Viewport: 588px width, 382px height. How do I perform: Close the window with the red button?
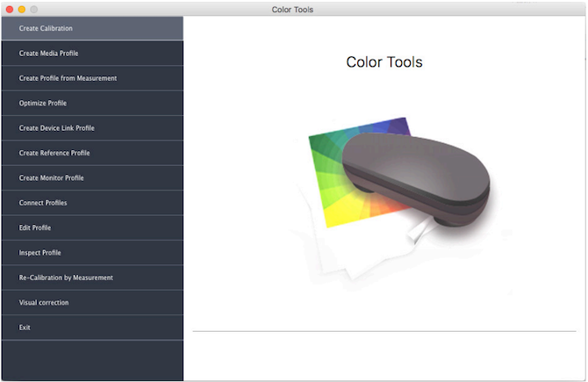(x=9, y=9)
